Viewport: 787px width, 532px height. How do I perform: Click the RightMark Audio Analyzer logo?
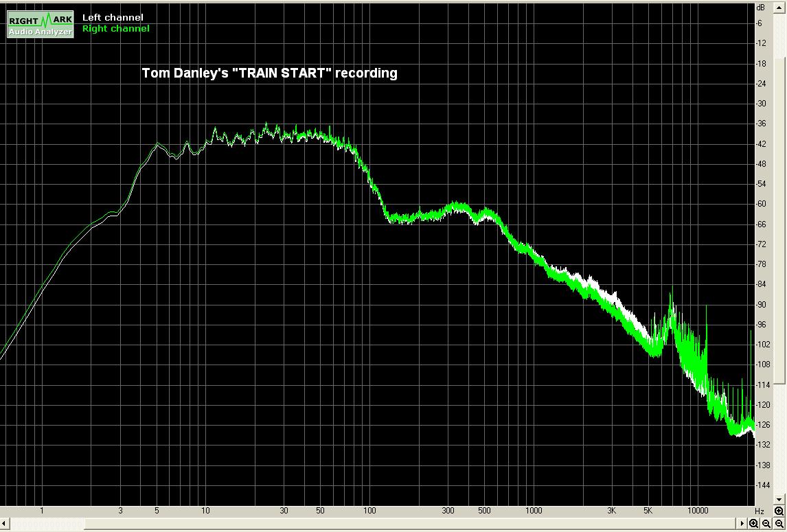point(40,24)
